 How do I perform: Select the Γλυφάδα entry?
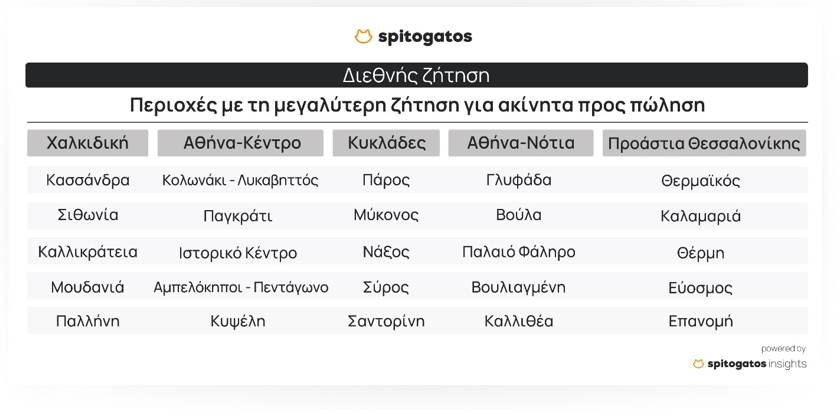519,181
